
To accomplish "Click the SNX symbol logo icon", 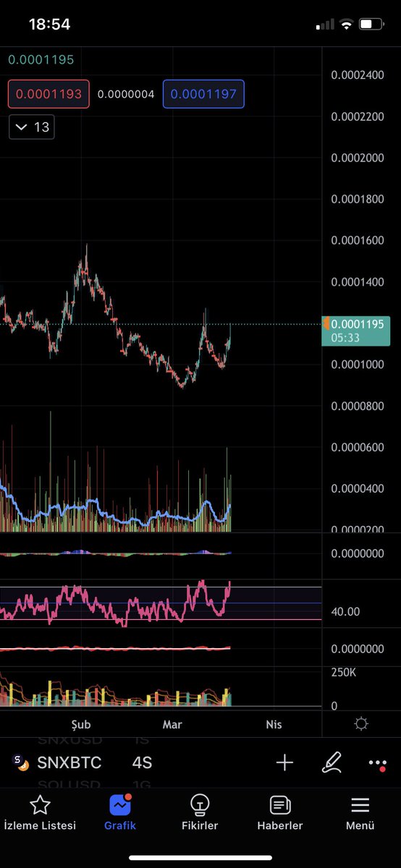I will [22, 762].
